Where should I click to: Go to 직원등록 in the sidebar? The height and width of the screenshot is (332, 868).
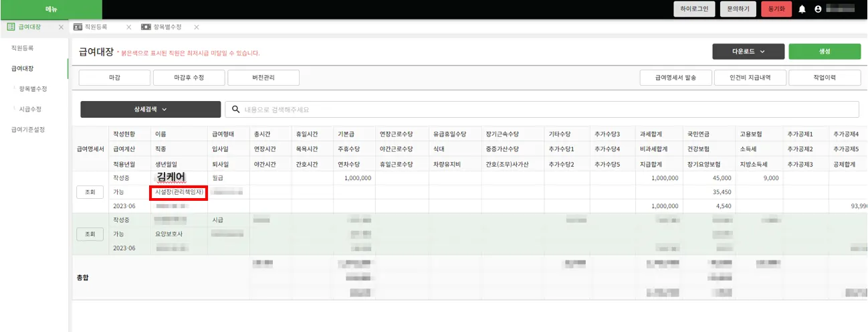click(x=23, y=48)
